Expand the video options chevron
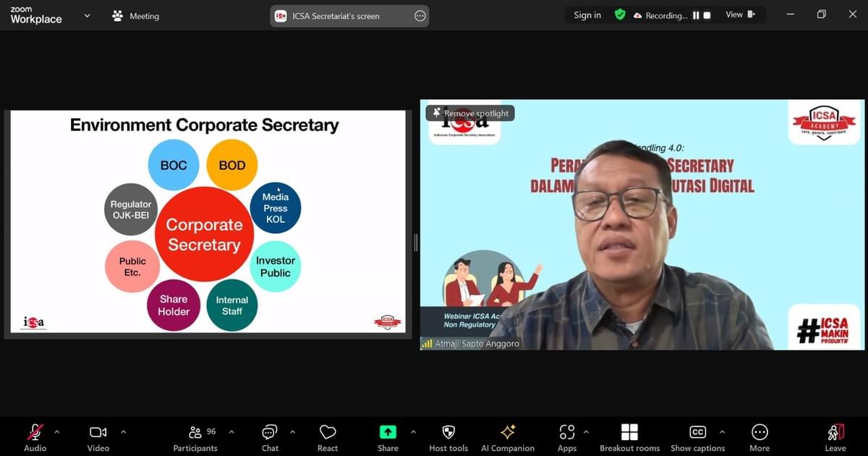The image size is (868, 456). pos(123,432)
